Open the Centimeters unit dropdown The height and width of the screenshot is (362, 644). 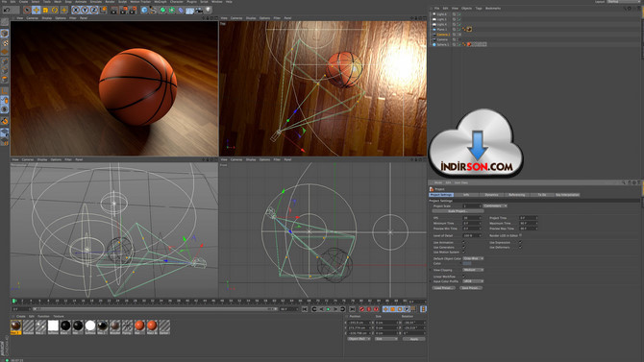[495, 206]
